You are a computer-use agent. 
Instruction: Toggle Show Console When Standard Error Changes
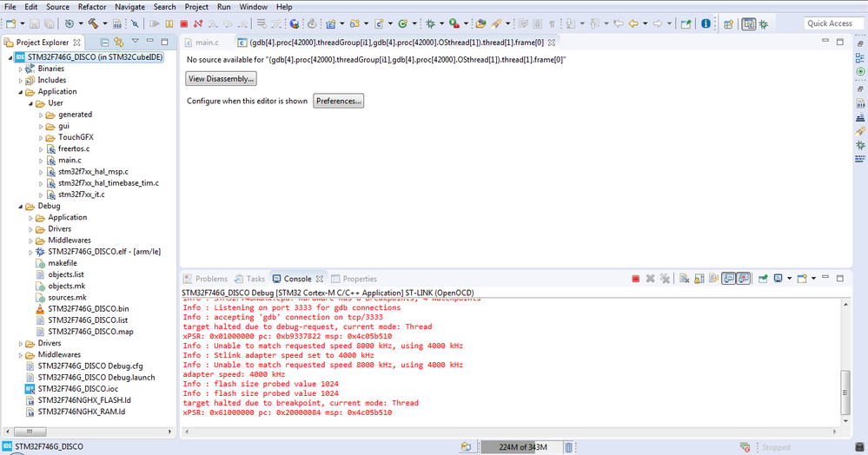pyautogui.click(x=744, y=279)
